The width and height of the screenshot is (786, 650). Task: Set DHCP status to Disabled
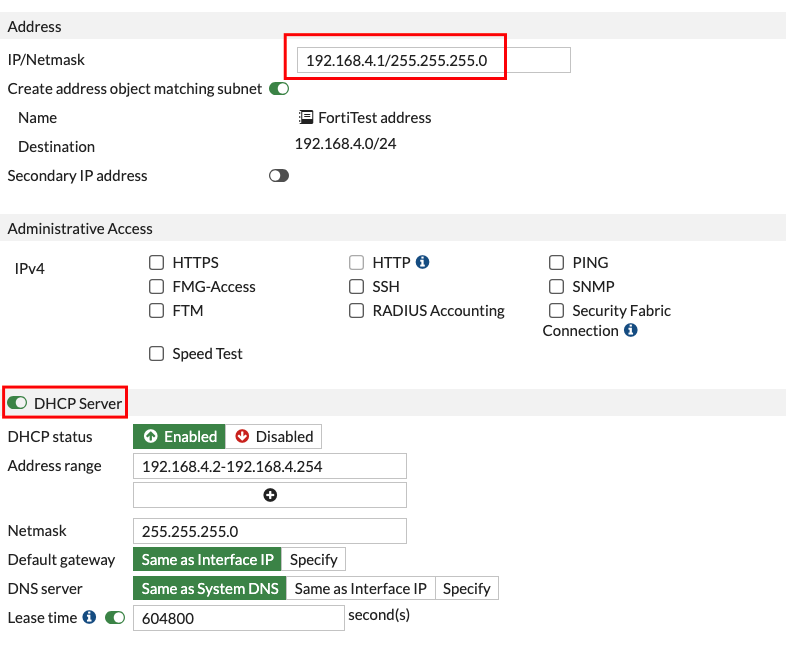[x=274, y=437]
